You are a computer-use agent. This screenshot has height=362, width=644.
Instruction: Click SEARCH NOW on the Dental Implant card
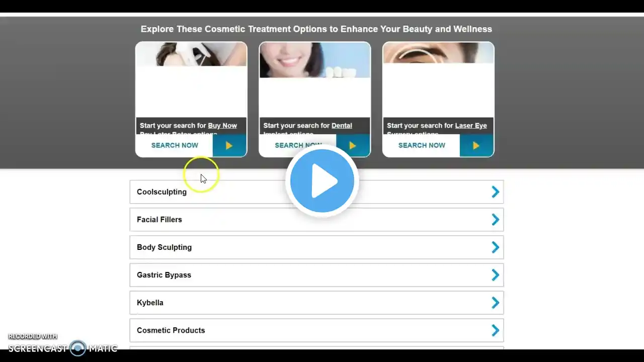click(298, 145)
